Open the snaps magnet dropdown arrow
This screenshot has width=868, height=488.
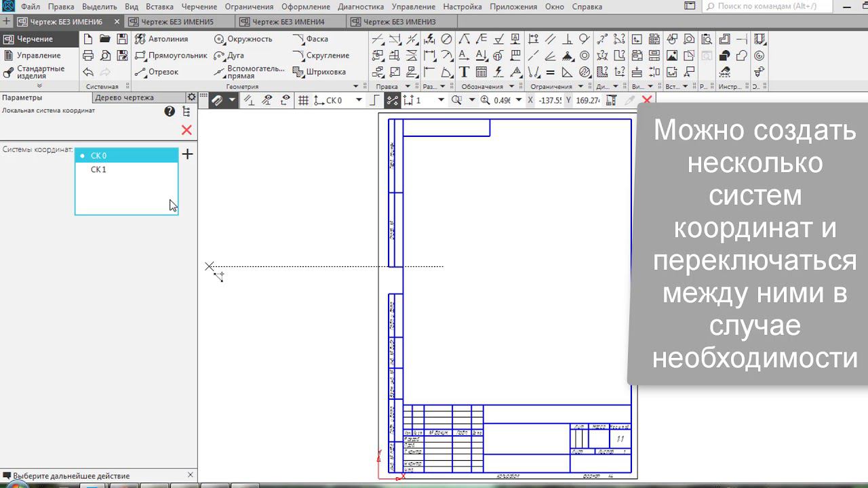click(232, 100)
